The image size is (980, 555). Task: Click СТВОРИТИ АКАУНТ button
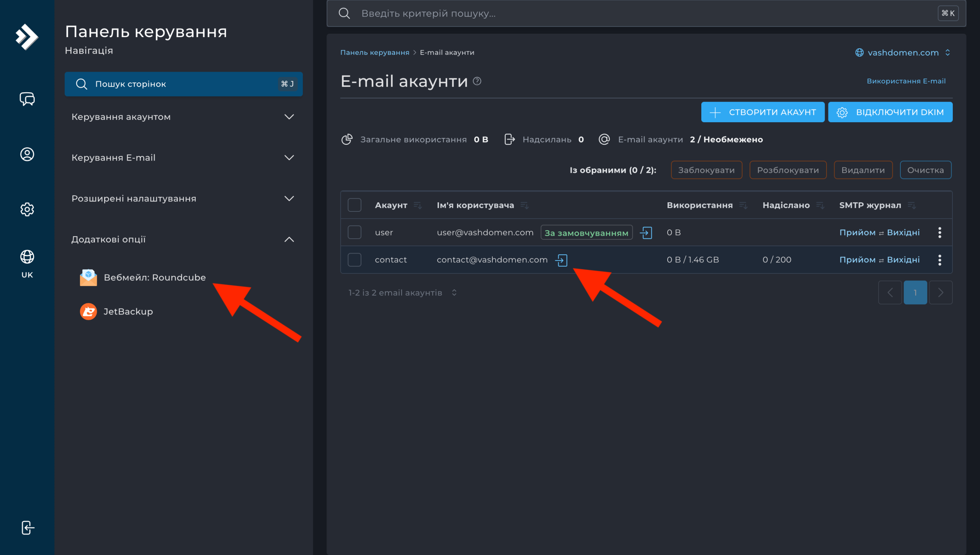[763, 112]
